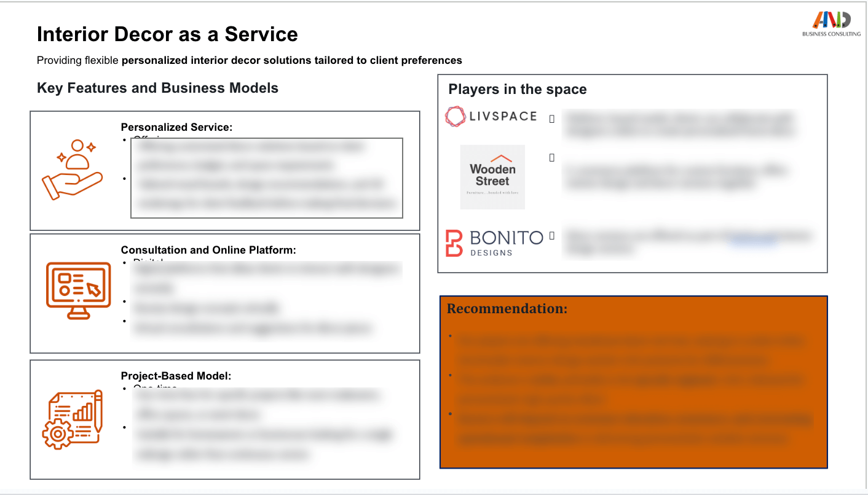The image size is (868, 495).
Task: Select the 'Recommendation:' heading text
Action: click(507, 309)
